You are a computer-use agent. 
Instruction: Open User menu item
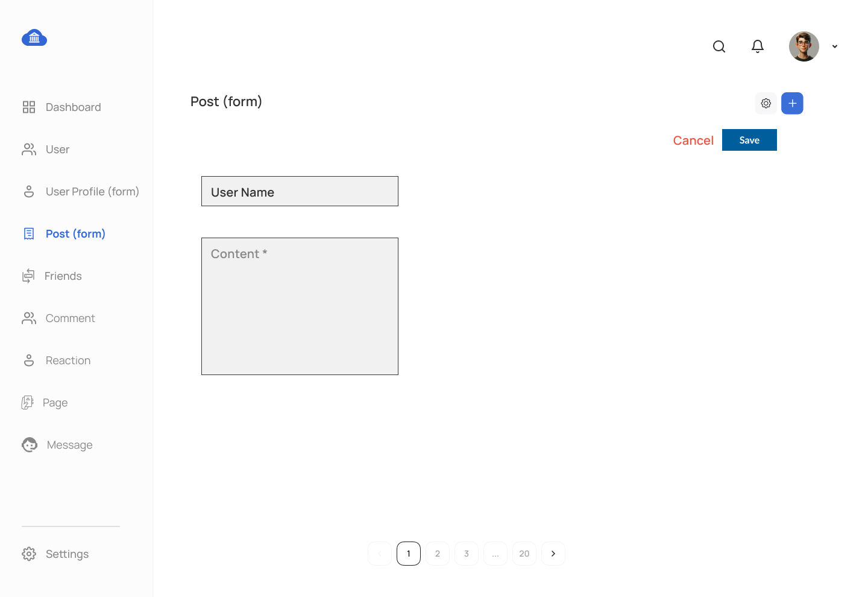(58, 150)
